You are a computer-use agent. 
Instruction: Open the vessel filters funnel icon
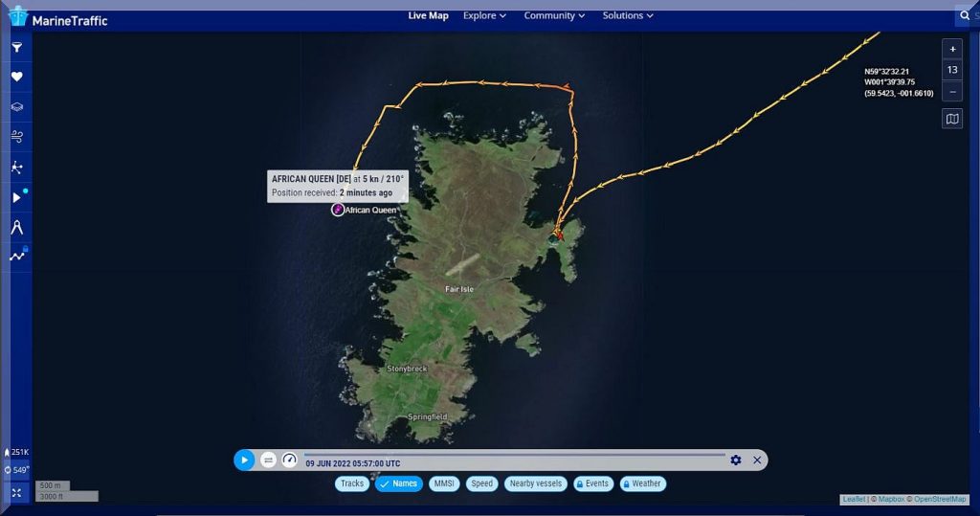click(x=16, y=47)
